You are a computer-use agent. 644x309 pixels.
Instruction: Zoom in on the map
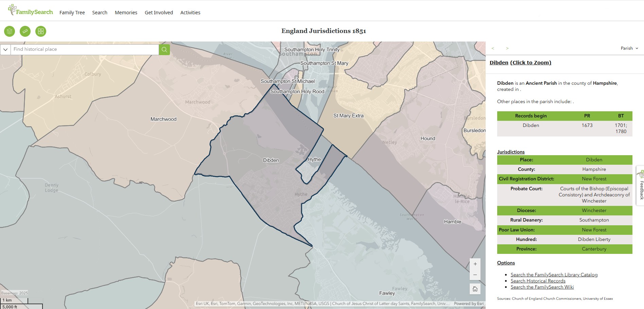[475, 264]
